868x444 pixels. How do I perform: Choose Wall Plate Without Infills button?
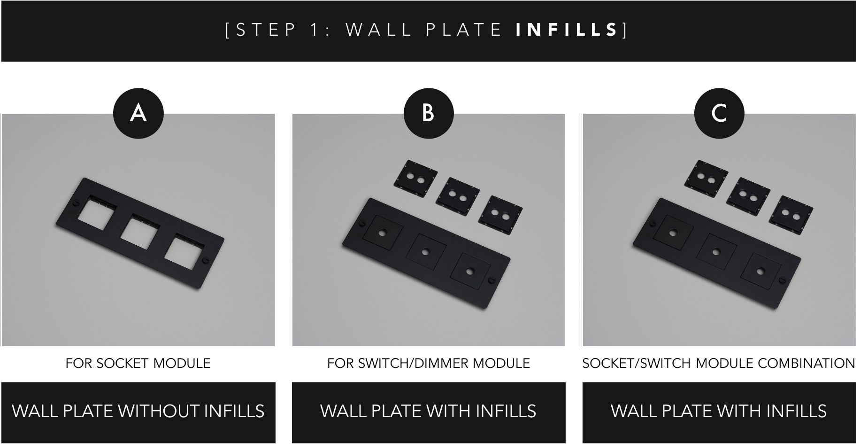point(138,412)
